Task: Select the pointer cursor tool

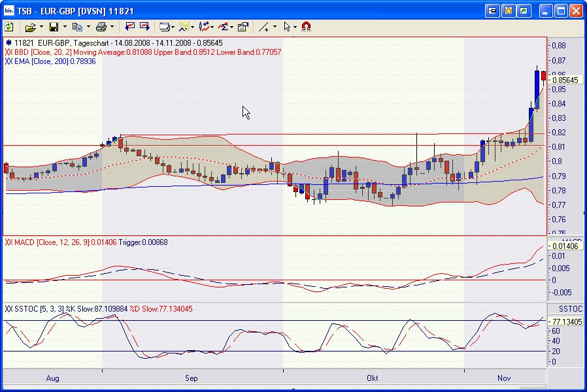Action: (x=288, y=27)
